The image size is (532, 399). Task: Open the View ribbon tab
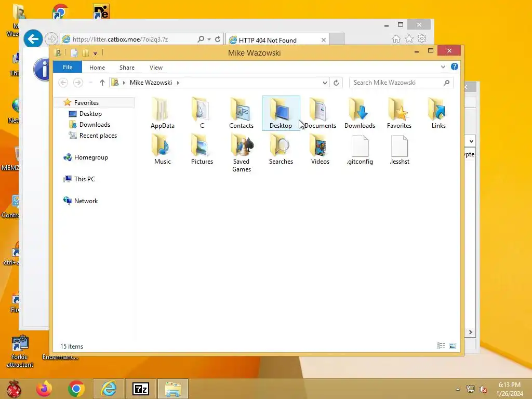(x=156, y=68)
